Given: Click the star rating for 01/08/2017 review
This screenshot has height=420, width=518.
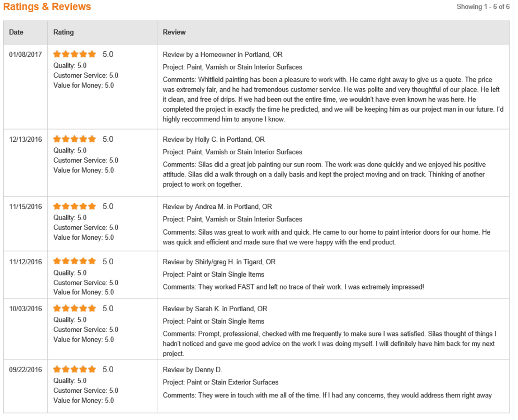Looking at the screenshot, I should pos(74,54).
